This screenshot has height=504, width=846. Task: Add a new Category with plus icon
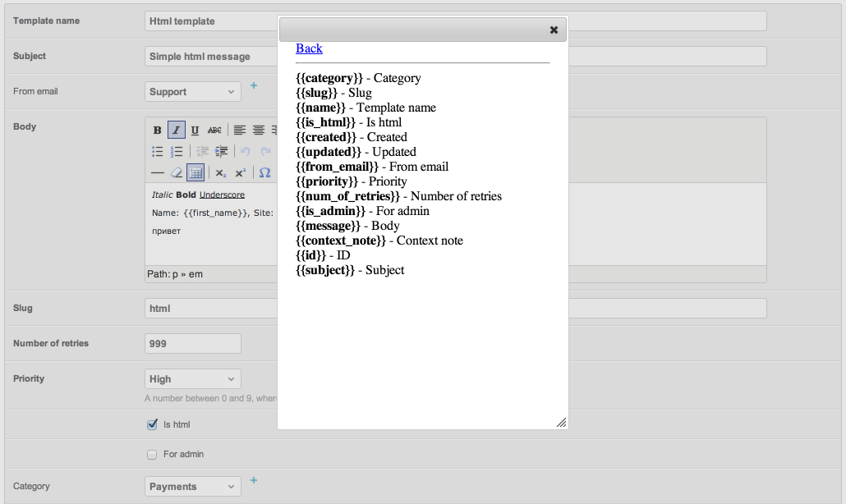[254, 479]
